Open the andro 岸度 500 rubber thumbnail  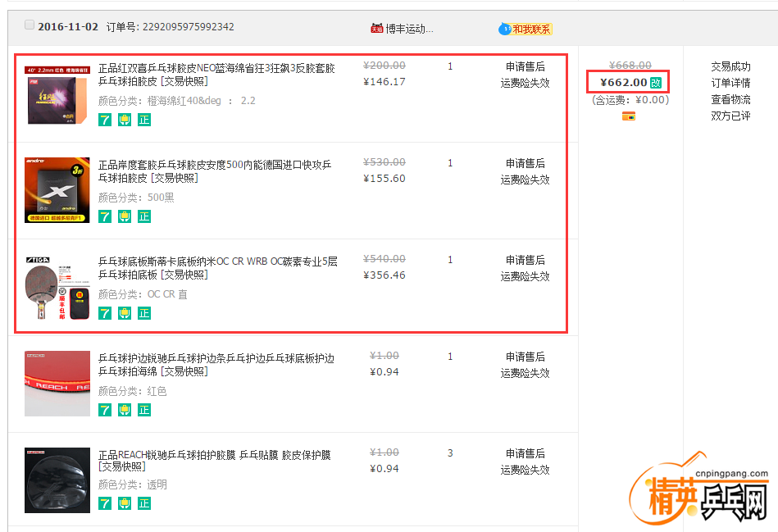57,190
